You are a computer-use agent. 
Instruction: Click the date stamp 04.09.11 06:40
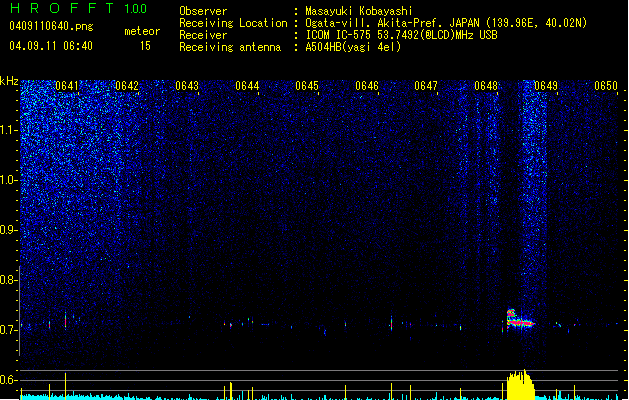click(51, 46)
